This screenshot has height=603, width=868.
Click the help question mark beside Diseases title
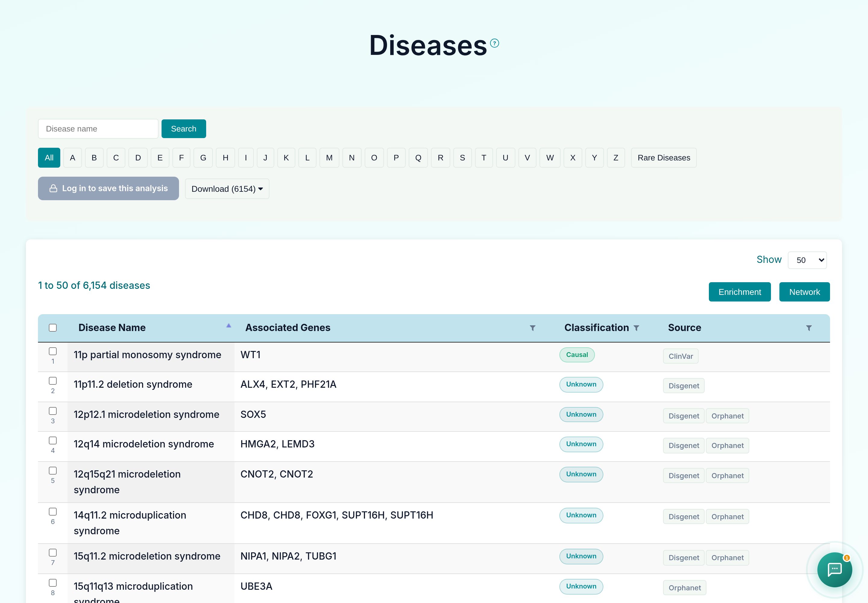pyautogui.click(x=495, y=43)
